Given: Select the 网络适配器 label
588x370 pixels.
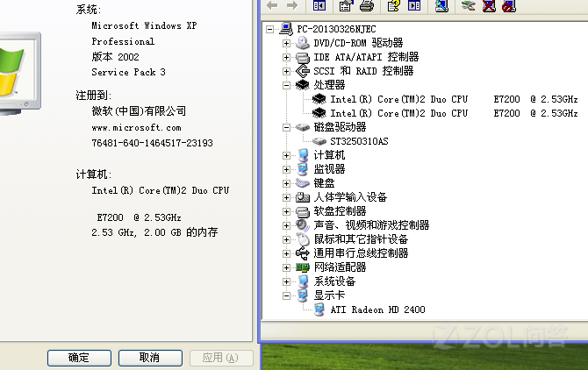Looking at the screenshot, I should pyautogui.click(x=340, y=267).
